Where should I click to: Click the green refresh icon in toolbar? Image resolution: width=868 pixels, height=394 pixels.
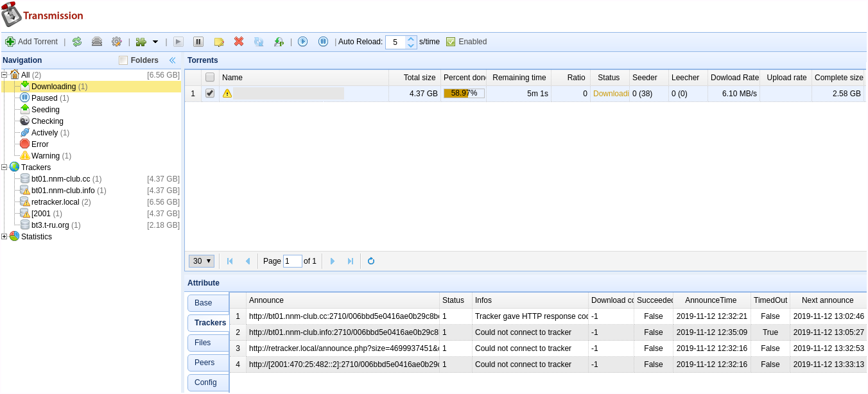77,42
